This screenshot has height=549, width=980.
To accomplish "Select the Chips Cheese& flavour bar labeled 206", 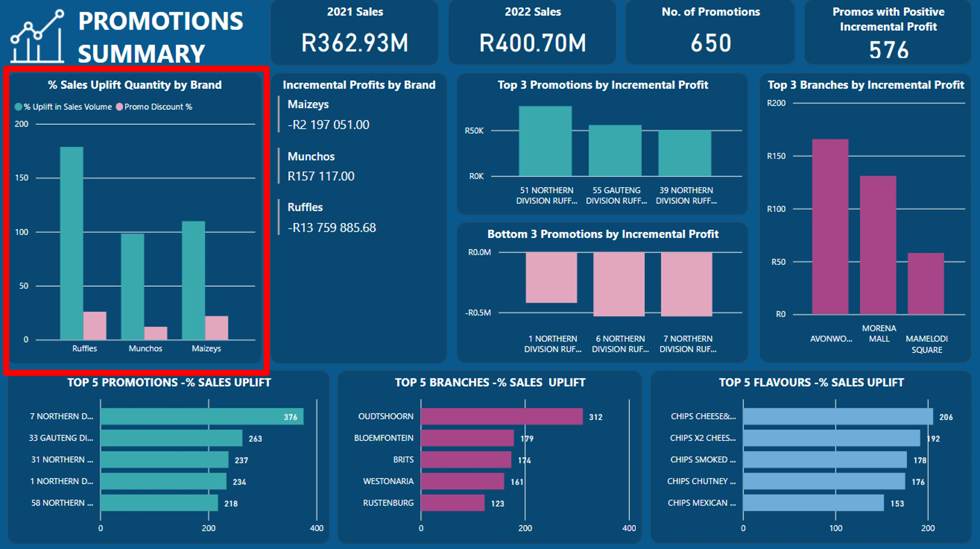I will coord(838,417).
